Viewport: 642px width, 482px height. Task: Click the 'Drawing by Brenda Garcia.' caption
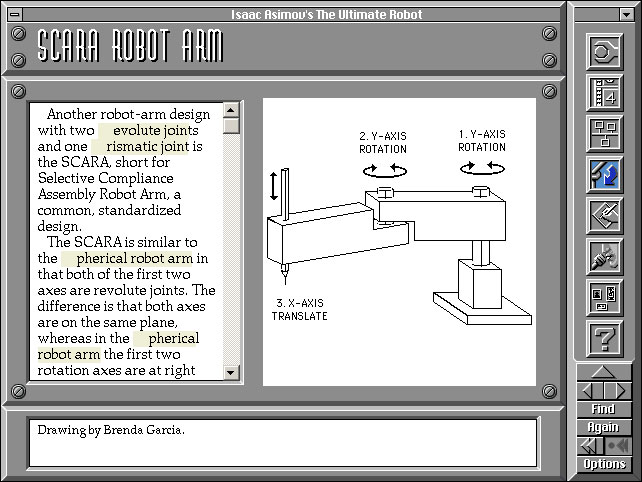click(111, 430)
